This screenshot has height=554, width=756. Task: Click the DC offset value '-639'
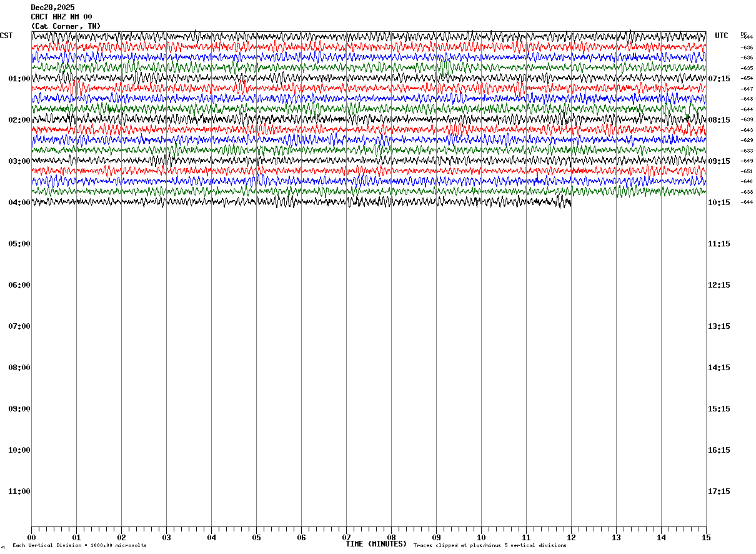tap(747, 119)
